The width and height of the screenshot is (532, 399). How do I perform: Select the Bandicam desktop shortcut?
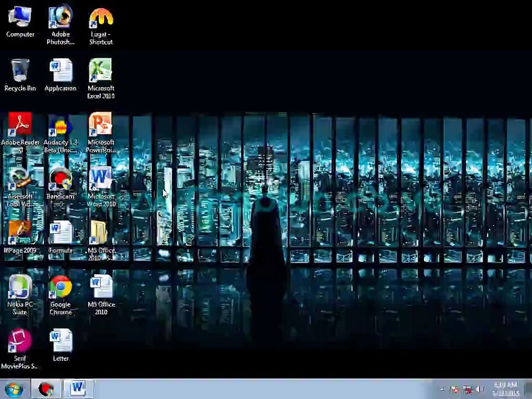coord(60,183)
